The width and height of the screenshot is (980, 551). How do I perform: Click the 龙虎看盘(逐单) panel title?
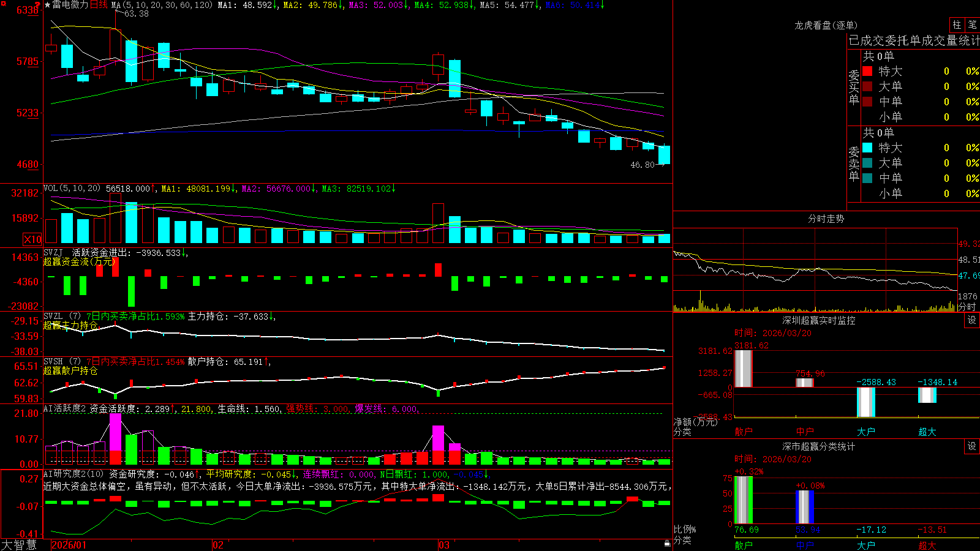click(x=826, y=25)
